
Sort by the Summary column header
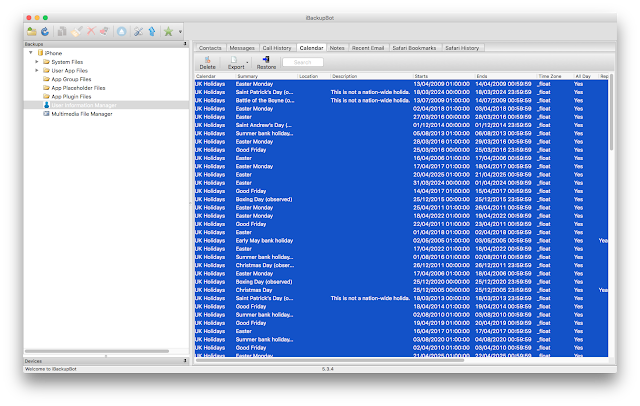266,76
